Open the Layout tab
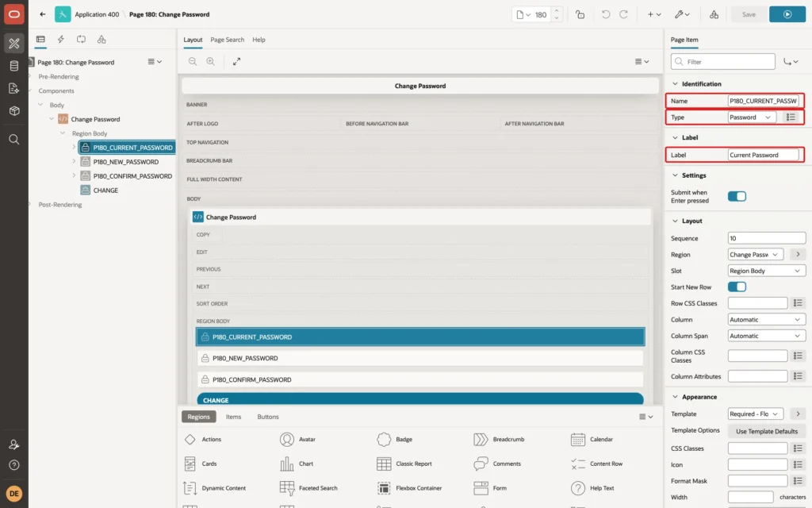 tap(193, 40)
